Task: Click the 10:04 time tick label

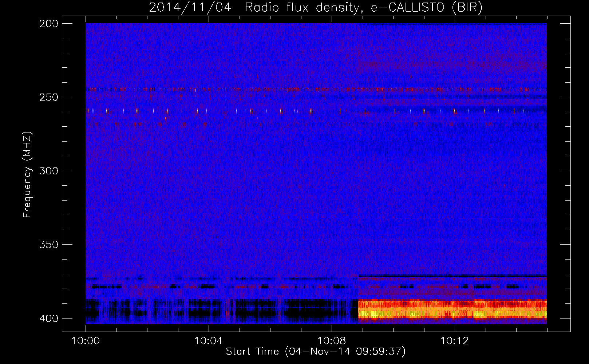Action: (209, 341)
